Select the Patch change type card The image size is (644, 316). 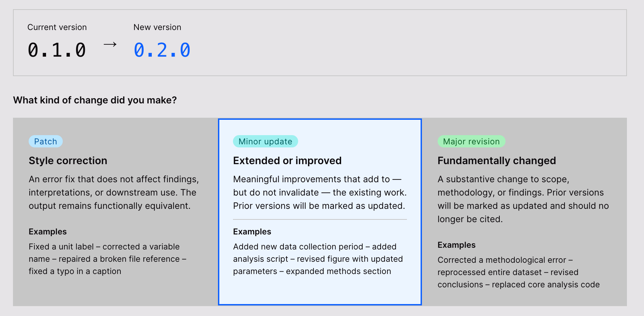[x=115, y=212]
